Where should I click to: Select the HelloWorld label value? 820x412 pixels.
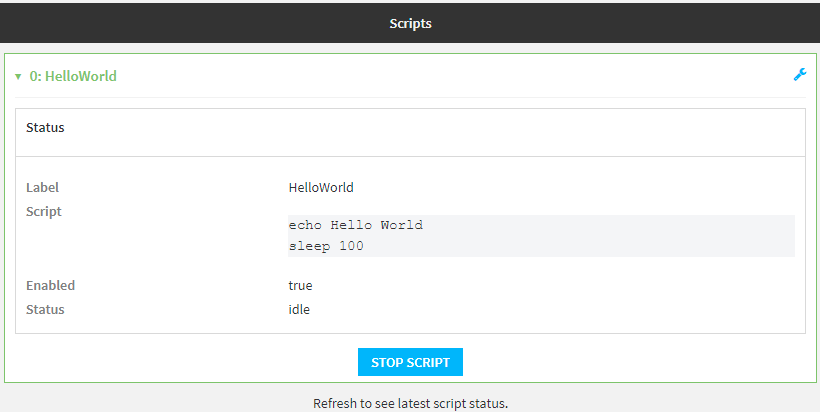pyautogui.click(x=320, y=187)
